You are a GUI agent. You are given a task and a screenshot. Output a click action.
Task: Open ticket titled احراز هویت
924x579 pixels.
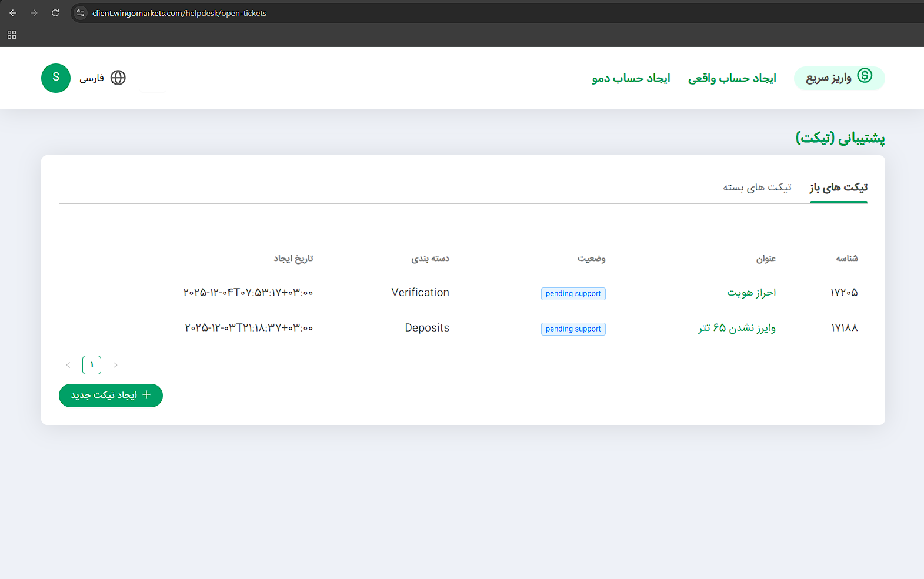pos(751,293)
